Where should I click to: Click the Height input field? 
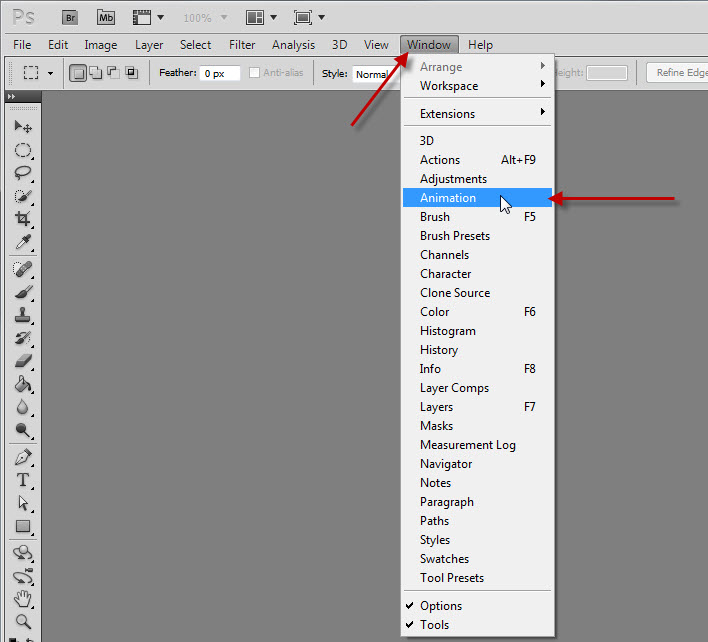[x=607, y=73]
